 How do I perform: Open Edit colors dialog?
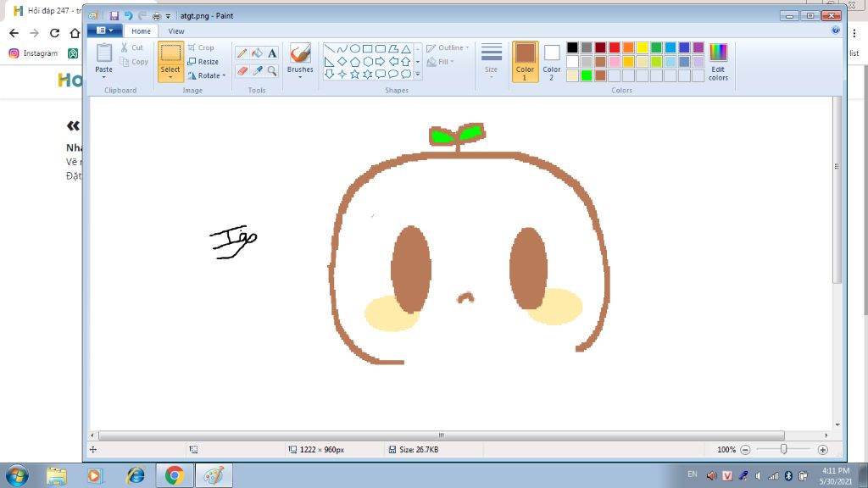point(718,62)
